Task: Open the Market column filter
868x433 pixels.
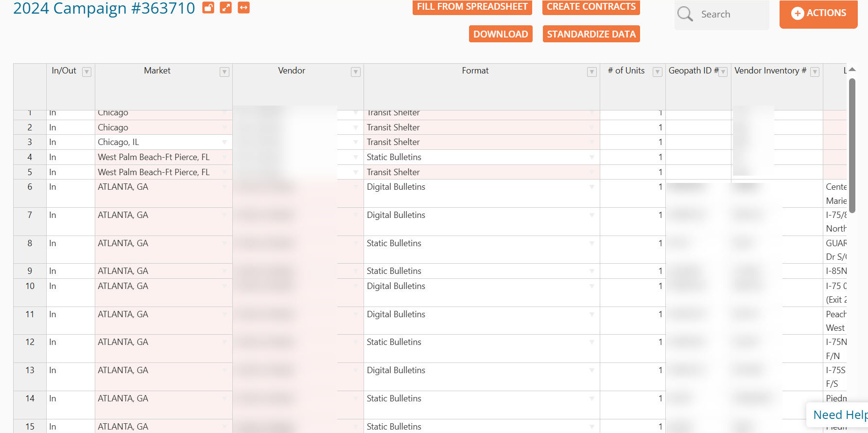Action: [224, 72]
